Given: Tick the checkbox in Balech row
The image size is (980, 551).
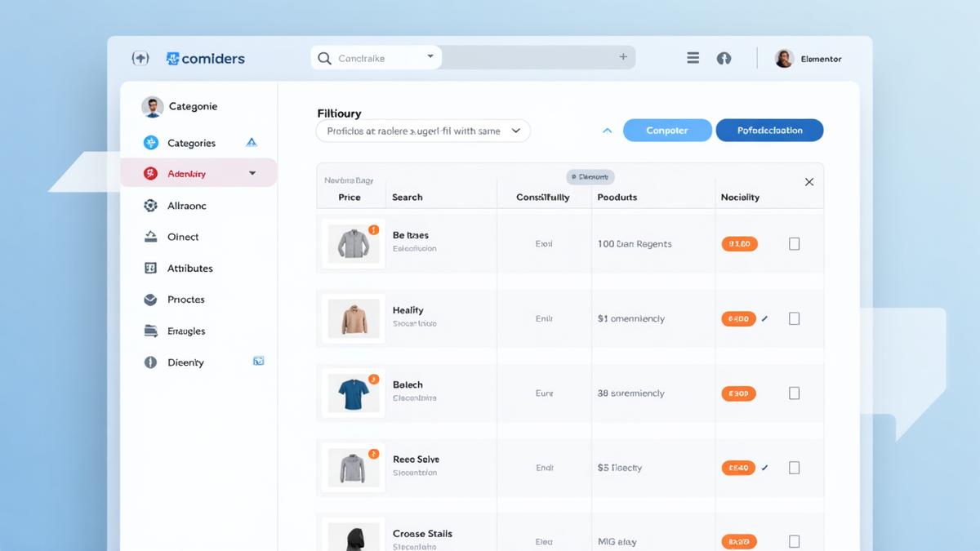Looking at the screenshot, I should coord(794,393).
